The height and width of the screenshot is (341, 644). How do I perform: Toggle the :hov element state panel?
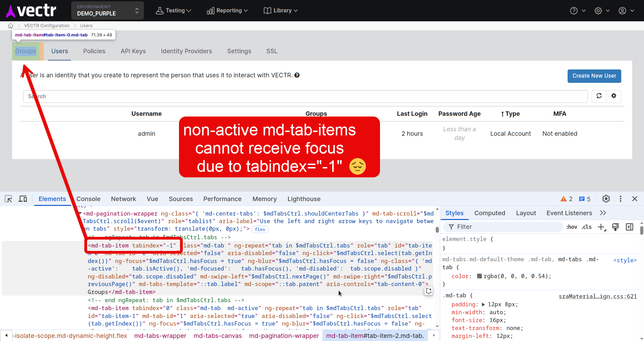pyautogui.click(x=572, y=227)
